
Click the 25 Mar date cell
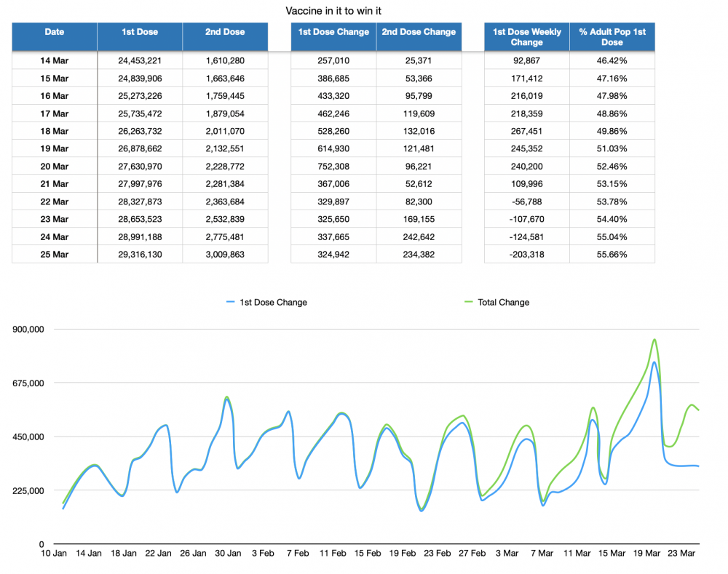(55, 255)
